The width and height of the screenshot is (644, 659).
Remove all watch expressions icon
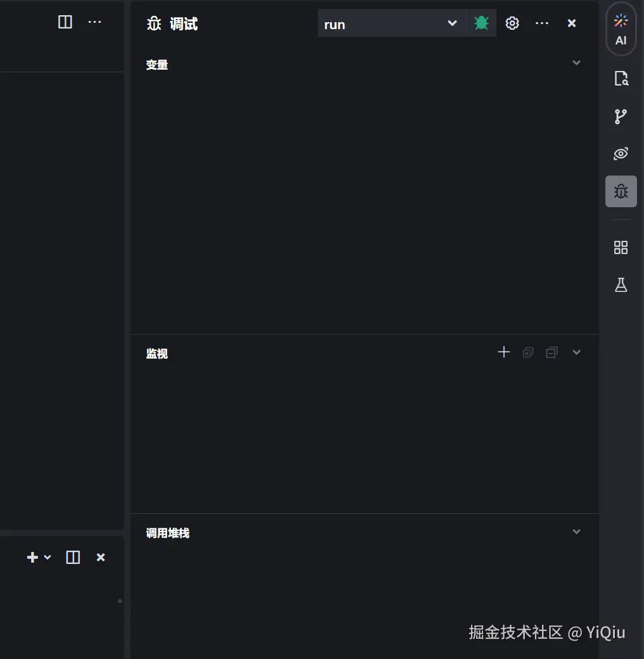[x=528, y=352]
